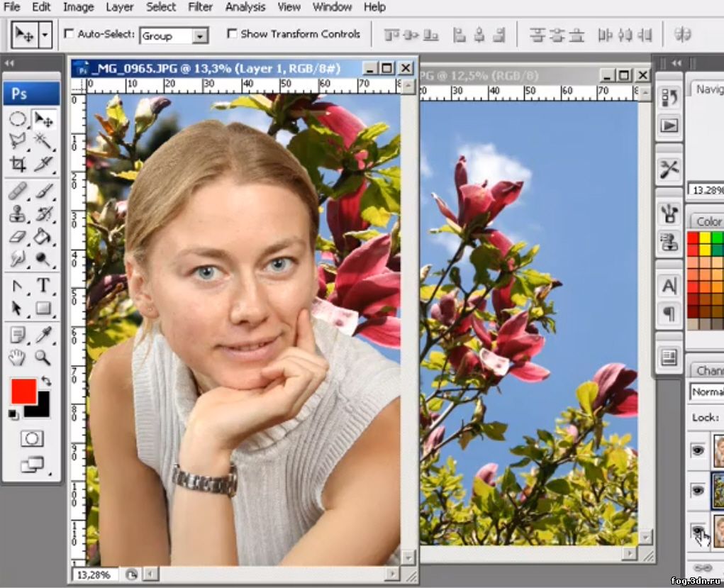Select the Crop tool
Image resolution: width=724 pixels, height=588 pixels.
pos(18,164)
